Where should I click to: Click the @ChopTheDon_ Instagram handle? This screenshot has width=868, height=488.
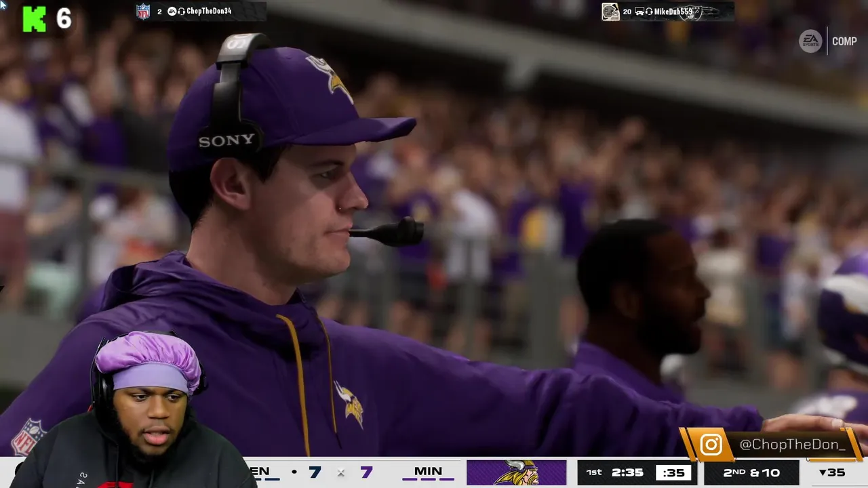tap(792, 445)
